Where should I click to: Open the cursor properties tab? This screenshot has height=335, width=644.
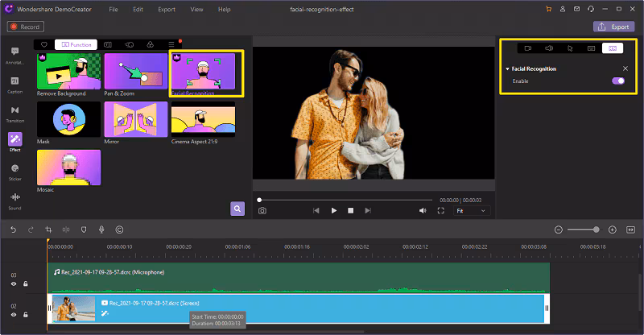(570, 48)
